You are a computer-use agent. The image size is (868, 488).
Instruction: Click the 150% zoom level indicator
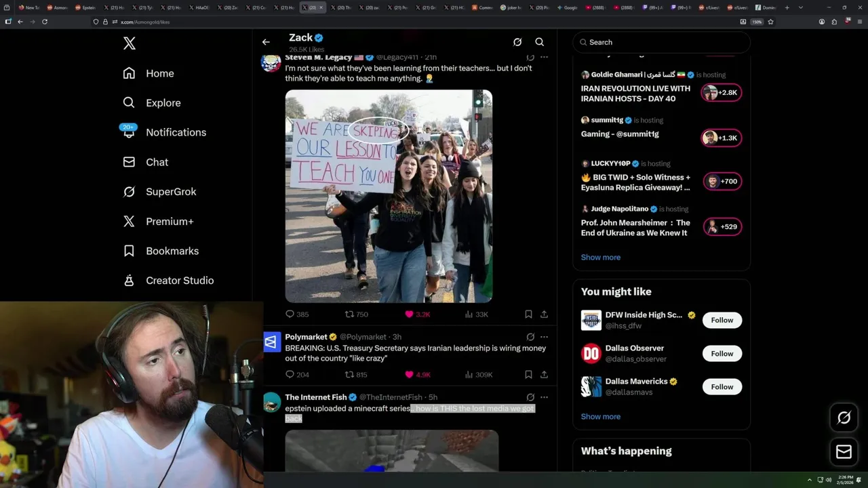pyautogui.click(x=757, y=22)
